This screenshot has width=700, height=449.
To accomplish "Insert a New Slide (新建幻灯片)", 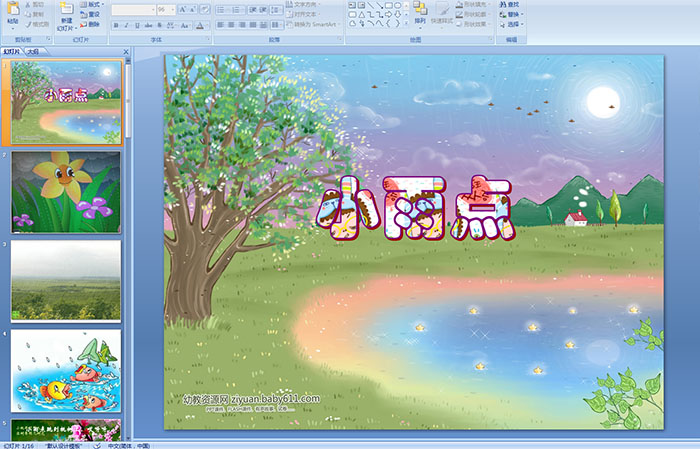I will 67,16.
